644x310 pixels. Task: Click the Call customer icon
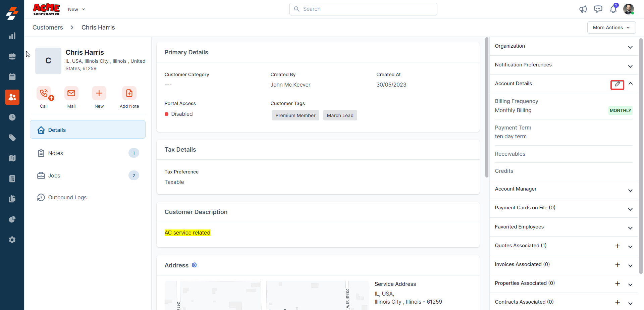[x=44, y=93]
